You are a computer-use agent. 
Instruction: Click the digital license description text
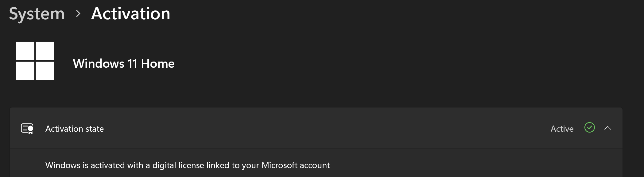(x=187, y=165)
